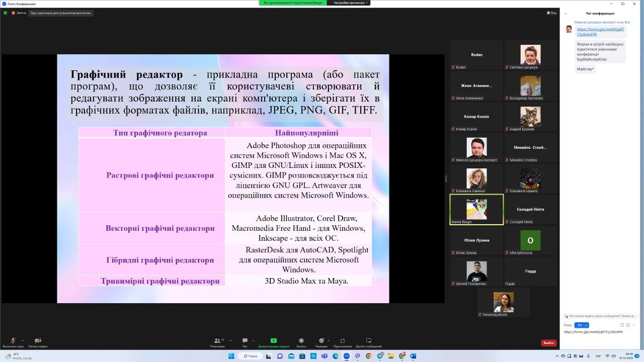
Task: Click green screen-viewing notice banner
Action: coord(293,3)
